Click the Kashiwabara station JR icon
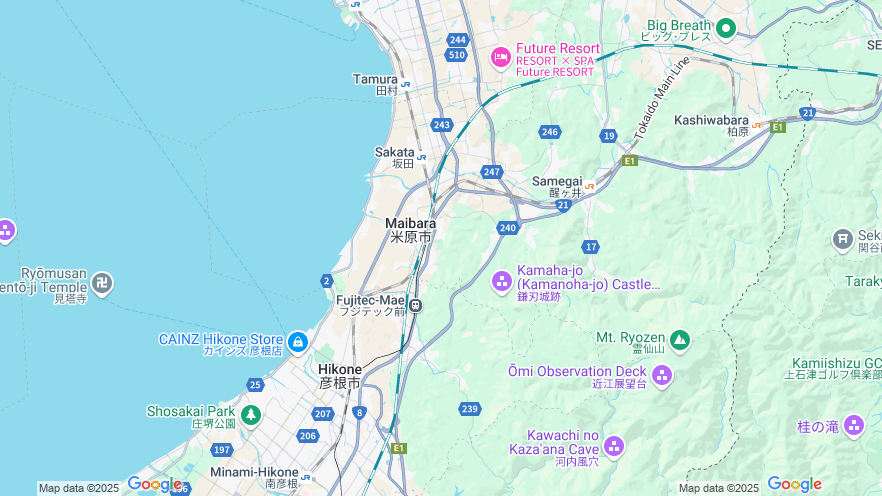The image size is (882, 496). (757, 125)
